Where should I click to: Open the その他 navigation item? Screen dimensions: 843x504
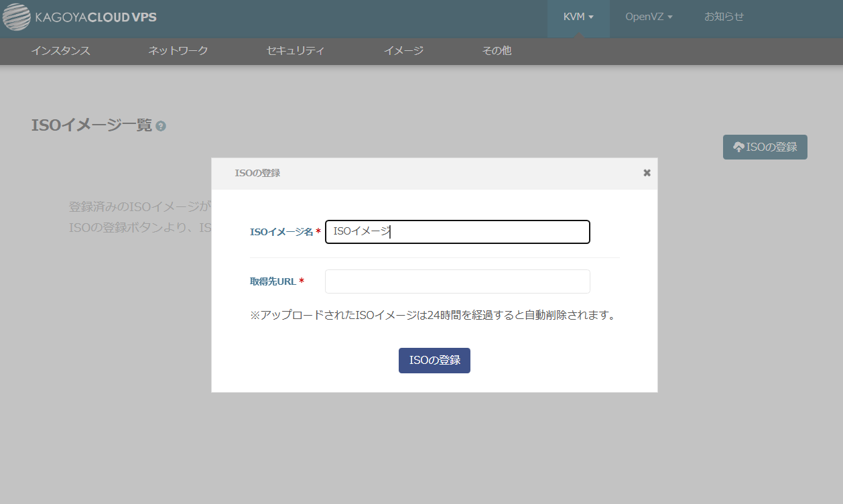pyautogui.click(x=497, y=51)
